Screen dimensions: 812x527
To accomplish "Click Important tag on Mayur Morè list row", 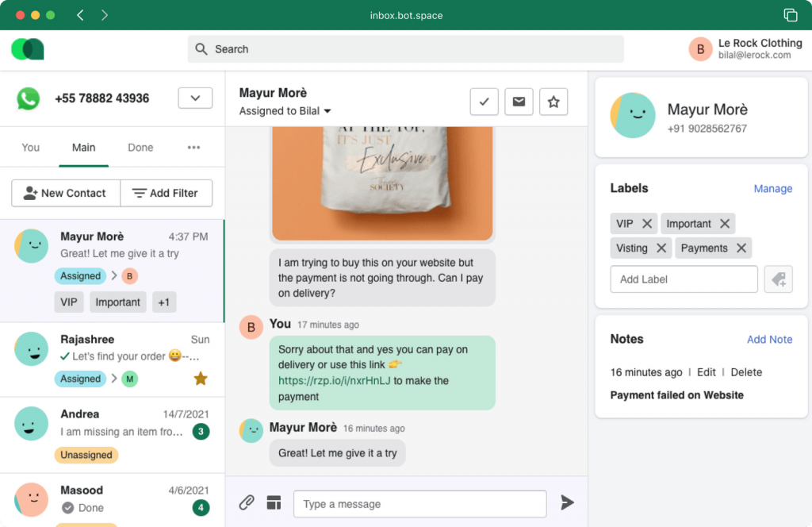I will click(117, 302).
